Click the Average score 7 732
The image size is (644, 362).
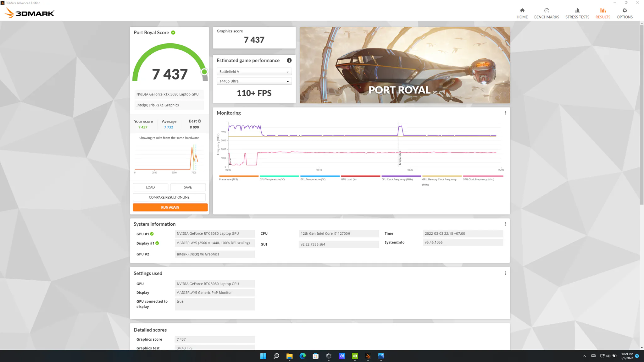point(169,127)
